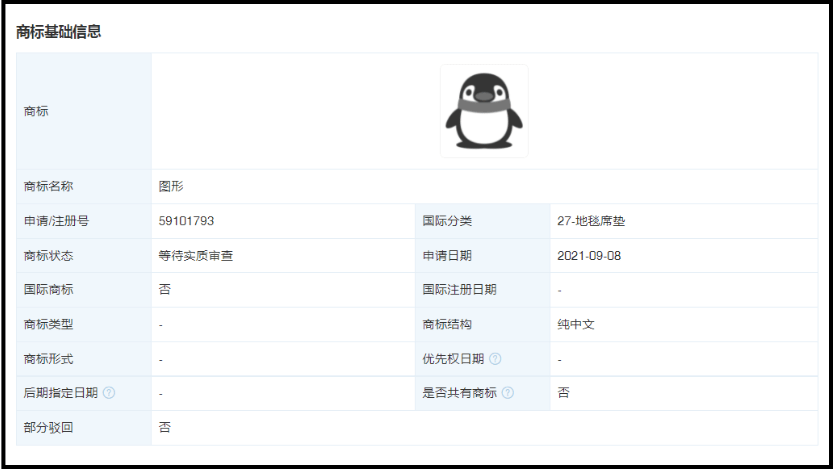Click the 纯中文 trademark structure value

(576, 325)
